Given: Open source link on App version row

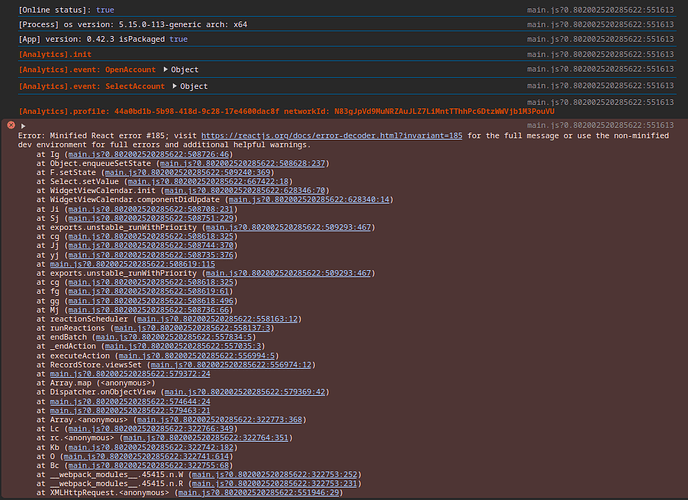Looking at the screenshot, I should point(600,39).
